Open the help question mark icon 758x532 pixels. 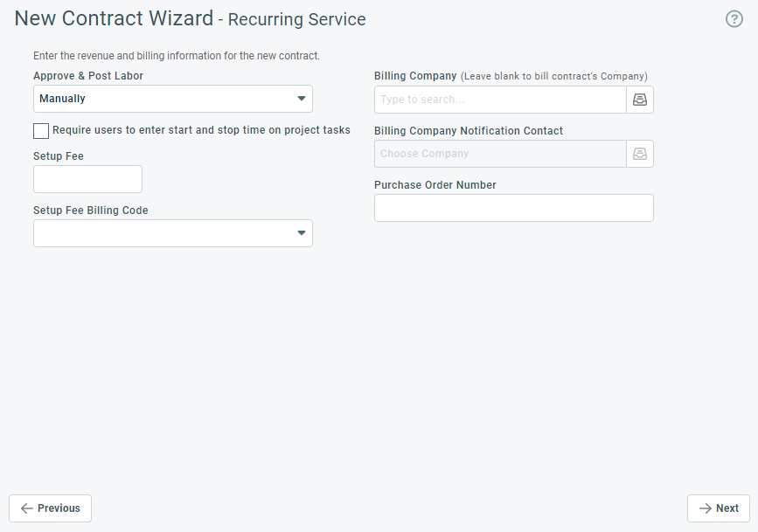[x=734, y=19]
